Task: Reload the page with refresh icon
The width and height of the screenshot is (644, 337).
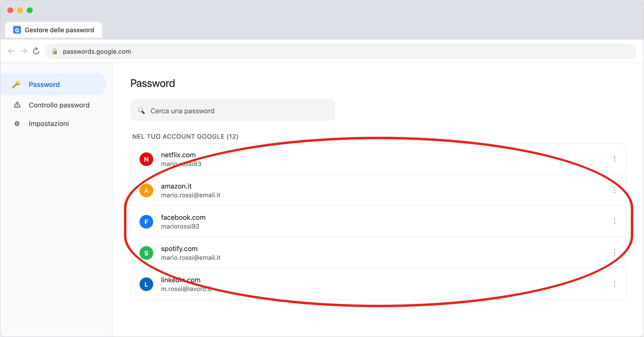Action: click(36, 51)
